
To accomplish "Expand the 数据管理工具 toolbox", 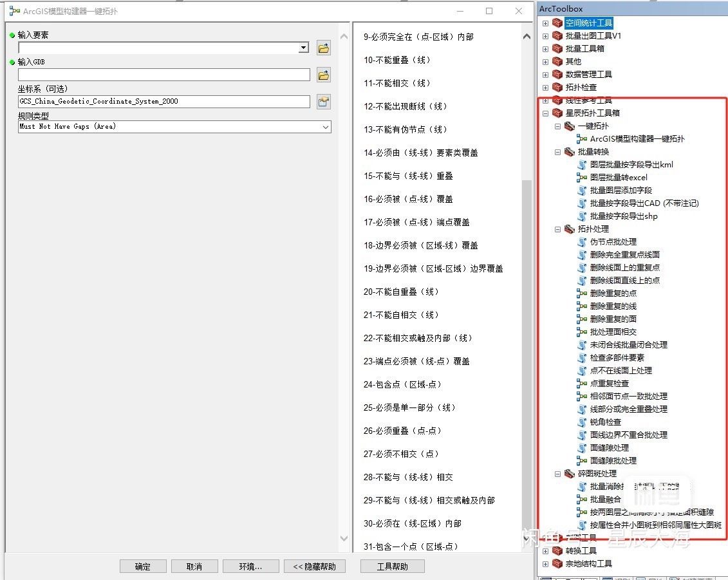I will coord(546,75).
